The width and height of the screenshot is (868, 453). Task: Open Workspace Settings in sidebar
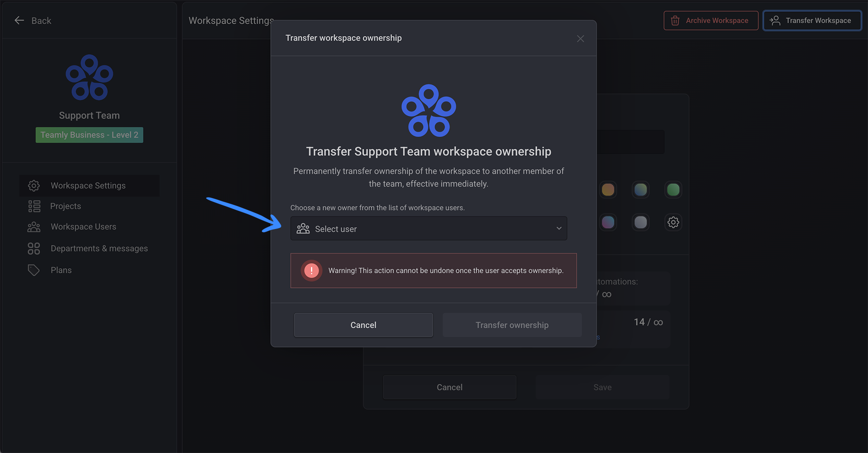click(89, 185)
